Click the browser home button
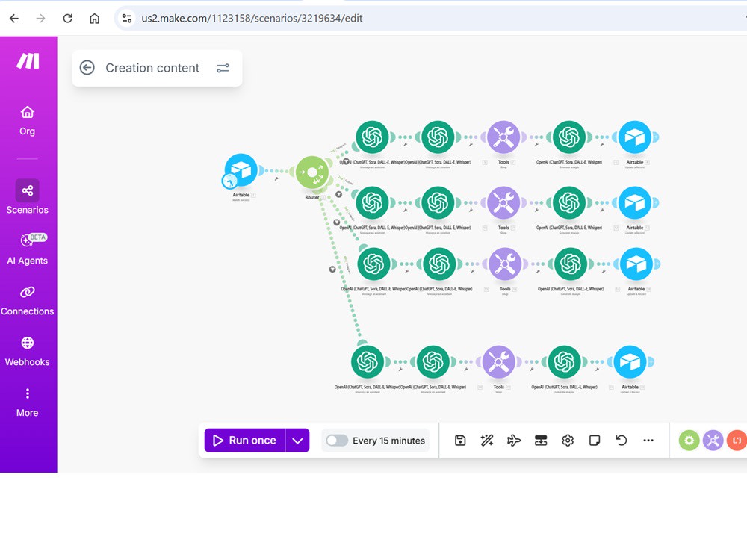The height and width of the screenshot is (560, 747). pos(95,19)
